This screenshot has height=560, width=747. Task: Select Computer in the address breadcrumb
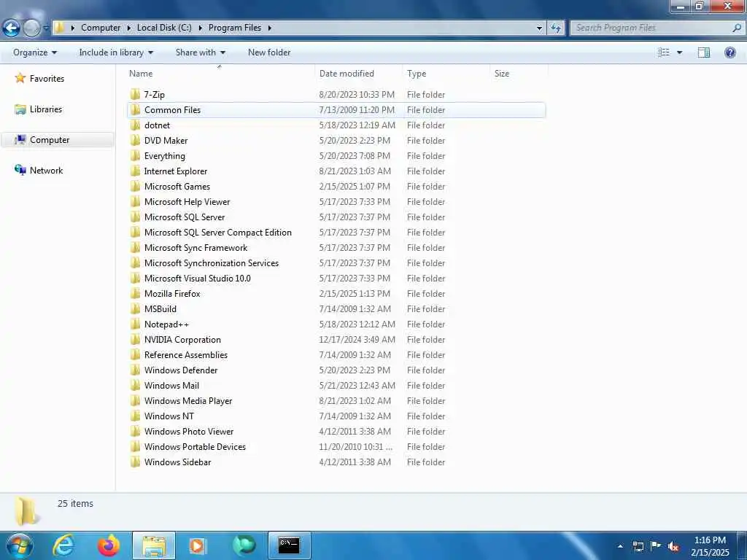pos(101,28)
